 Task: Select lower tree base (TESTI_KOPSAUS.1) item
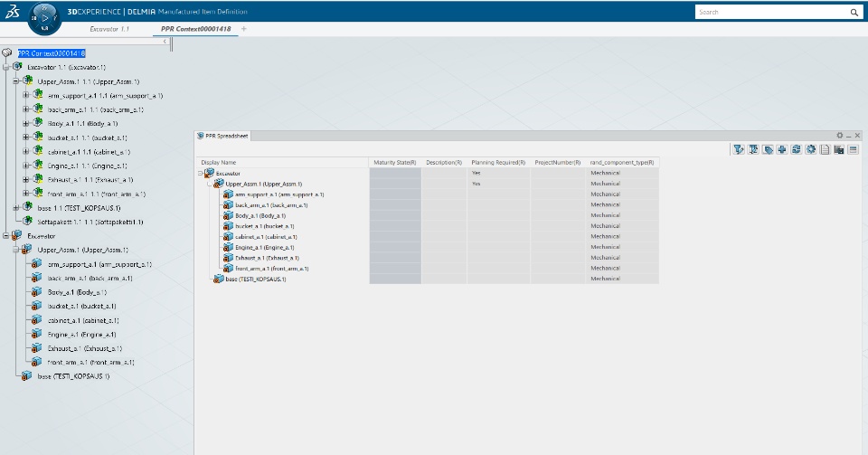73,376
